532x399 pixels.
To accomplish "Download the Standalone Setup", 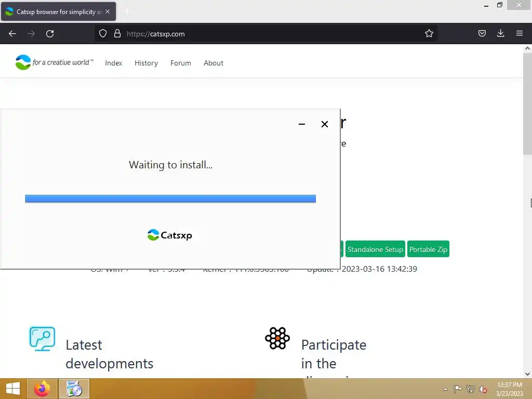I will coord(375,249).
